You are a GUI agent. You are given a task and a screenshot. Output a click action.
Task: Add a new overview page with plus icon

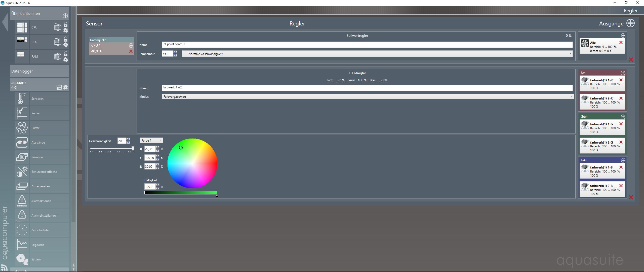(x=65, y=16)
